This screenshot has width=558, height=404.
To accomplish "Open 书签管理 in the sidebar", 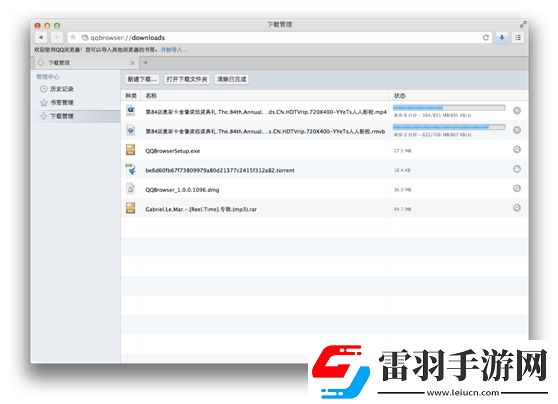I will click(x=62, y=103).
